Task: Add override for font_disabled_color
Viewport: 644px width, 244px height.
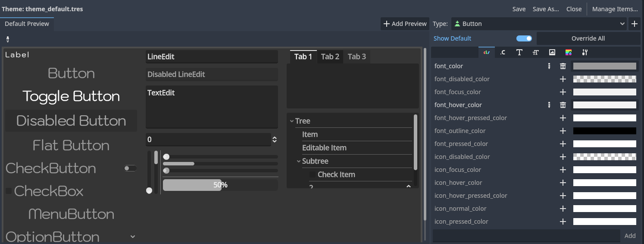Action: click(x=563, y=79)
